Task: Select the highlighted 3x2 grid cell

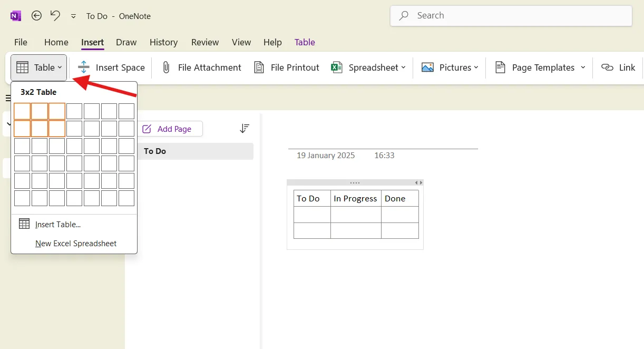Action: click(57, 129)
